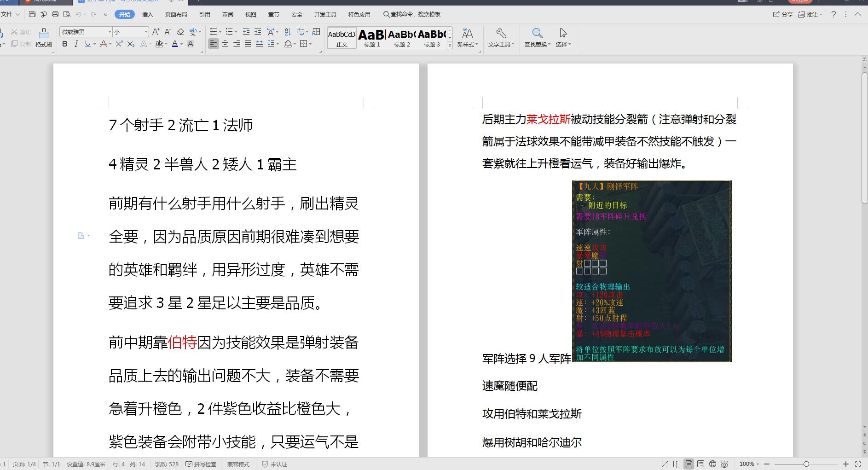Open the Comments (批注) dropdown
Image resolution: width=868 pixels, height=470 pixels.
(x=810, y=14)
